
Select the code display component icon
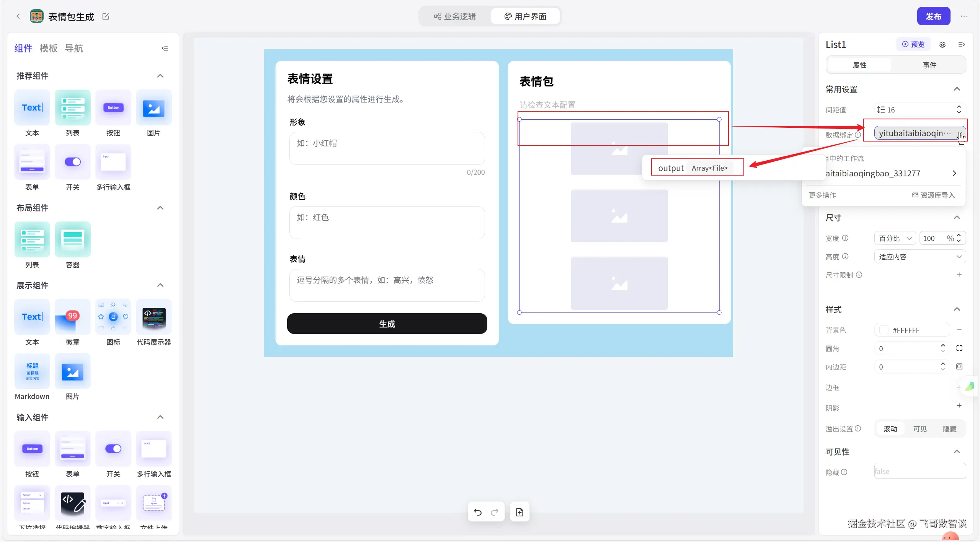coord(154,317)
